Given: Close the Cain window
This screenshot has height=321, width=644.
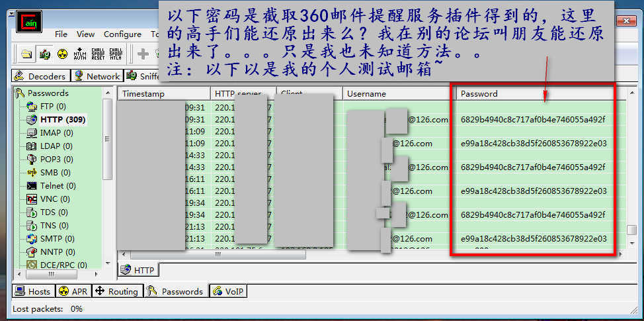Looking at the screenshot, I should click(626, 21).
